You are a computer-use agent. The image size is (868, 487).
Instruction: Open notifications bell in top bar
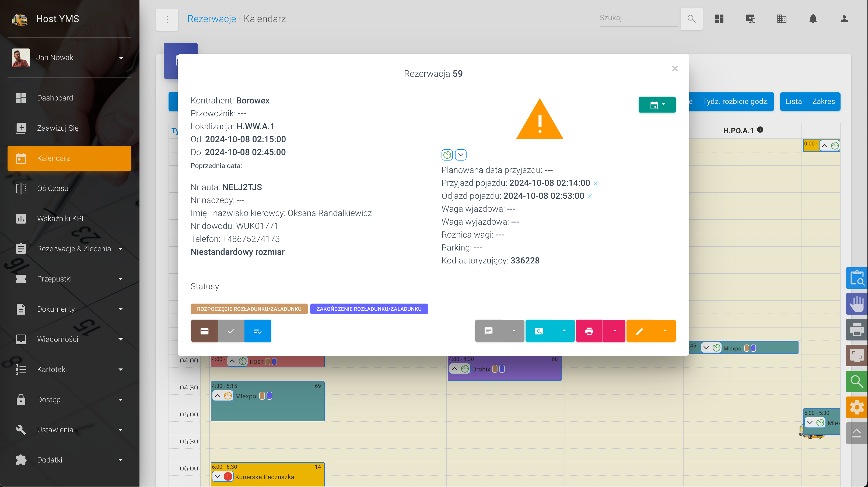click(813, 19)
